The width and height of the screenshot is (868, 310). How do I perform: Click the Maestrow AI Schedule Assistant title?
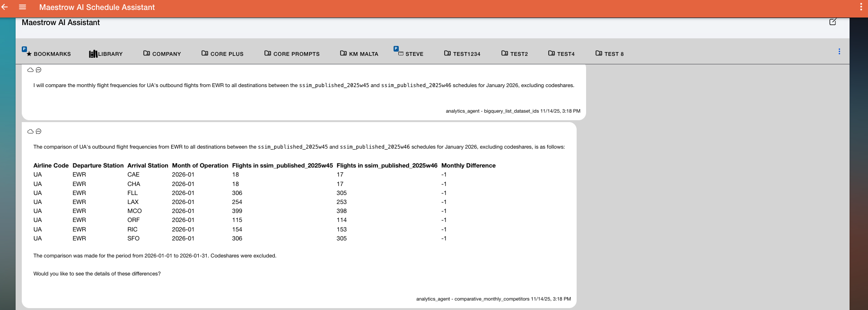97,7
